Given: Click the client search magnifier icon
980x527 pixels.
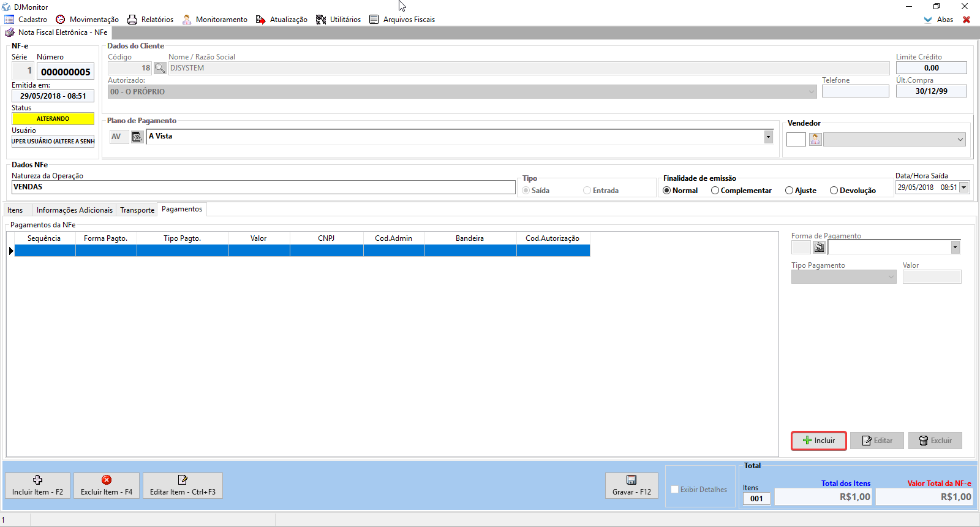Looking at the screenshot, I should [x=160, y=68].
